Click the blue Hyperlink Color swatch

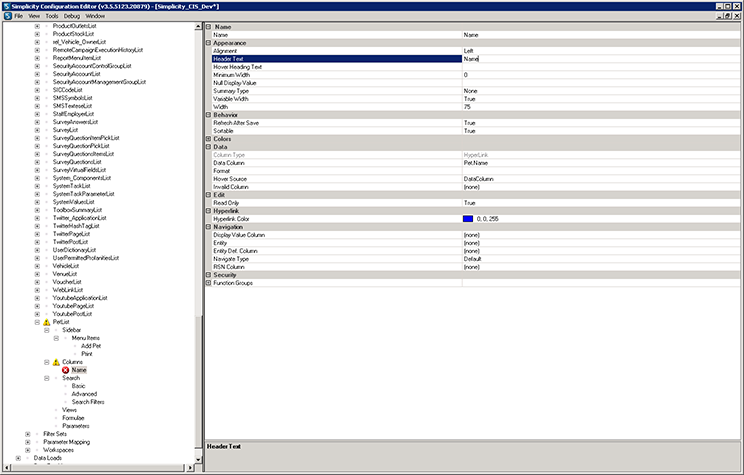click(x=468, y=219)
